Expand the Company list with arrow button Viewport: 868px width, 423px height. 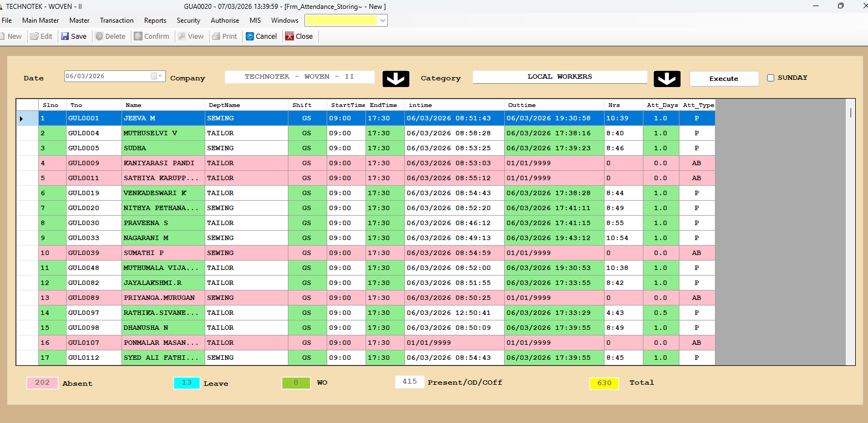coord(395,79)
